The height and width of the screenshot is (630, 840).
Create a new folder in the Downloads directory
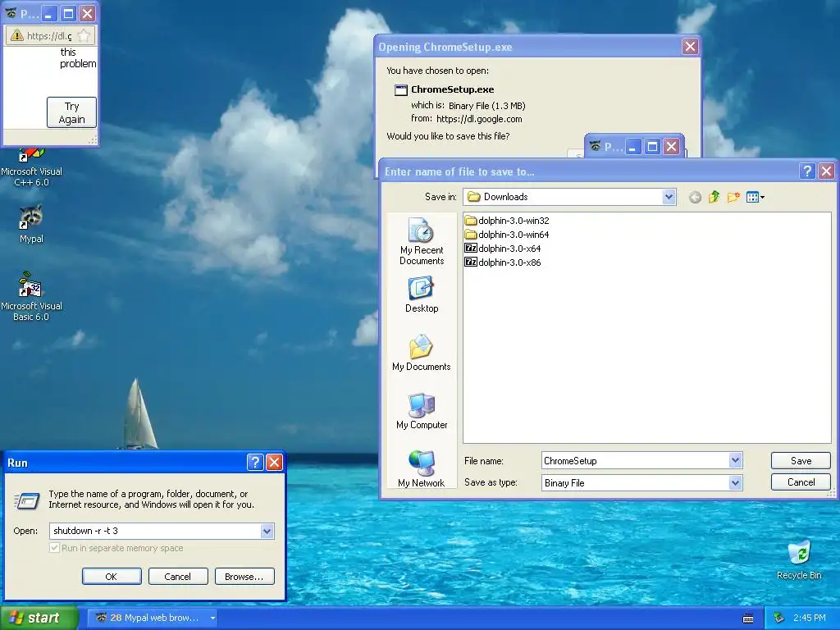click(733, 197)
